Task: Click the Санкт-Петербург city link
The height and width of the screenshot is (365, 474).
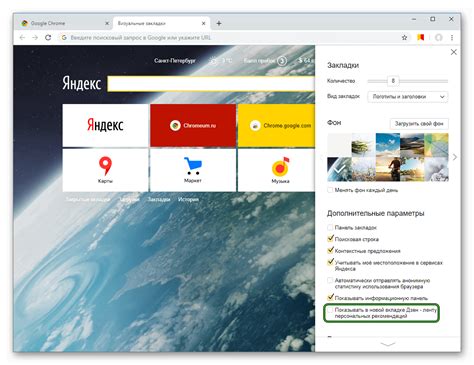Action: pos(175,61)
